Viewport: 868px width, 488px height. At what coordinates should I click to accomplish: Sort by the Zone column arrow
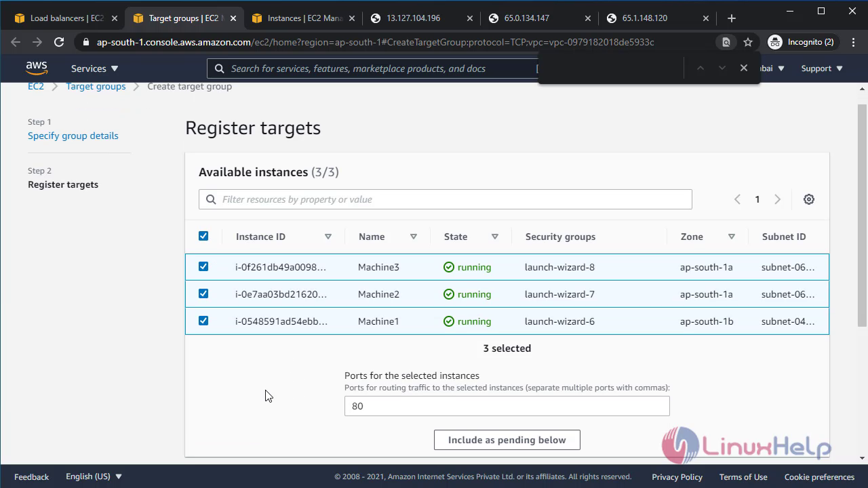point(732,237)
